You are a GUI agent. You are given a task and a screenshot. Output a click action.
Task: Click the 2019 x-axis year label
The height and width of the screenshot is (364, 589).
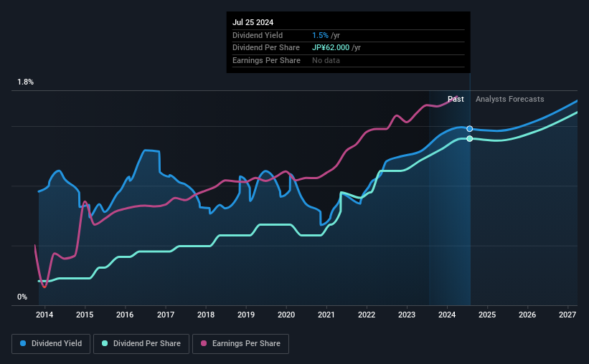[x=246, y=315]
